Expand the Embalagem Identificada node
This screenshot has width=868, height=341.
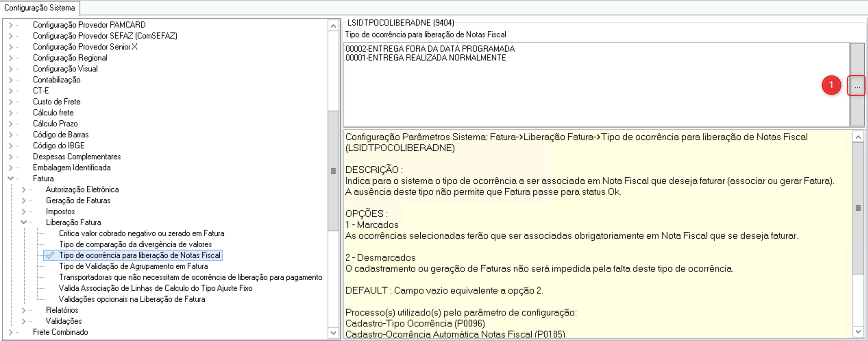pyautogui.click(x=11, y=167)
